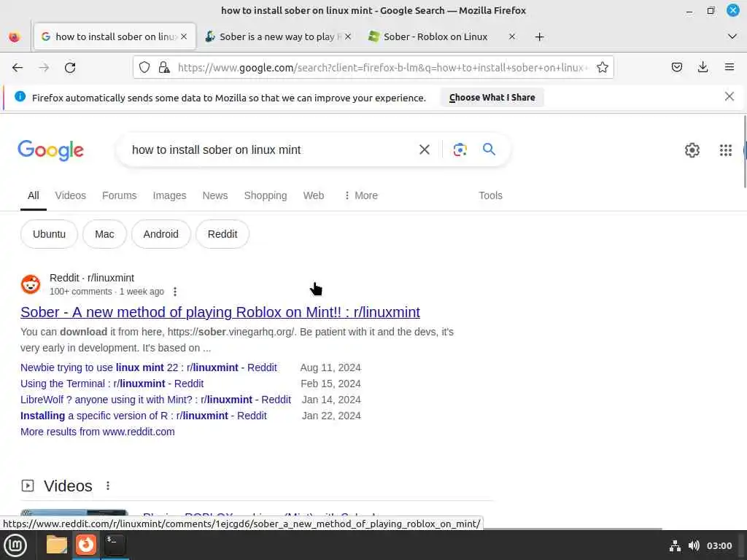Click the Firefox taskbar button
Image resolution: width=747 pixels, height=560 pixels.
86,545
